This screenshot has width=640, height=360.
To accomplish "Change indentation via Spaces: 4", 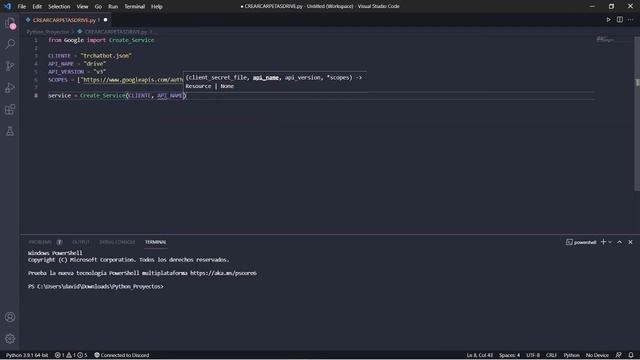I will click(x=509, y=355).
